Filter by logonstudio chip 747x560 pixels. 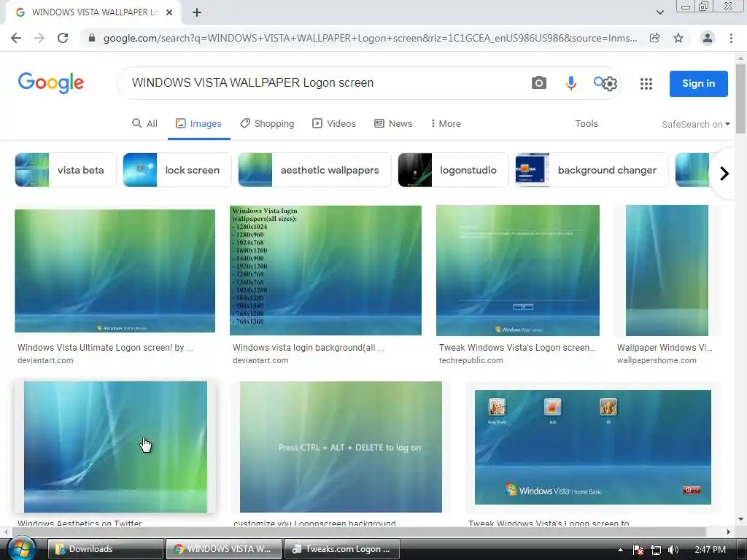pyautogui.click(x=453, y=170)
